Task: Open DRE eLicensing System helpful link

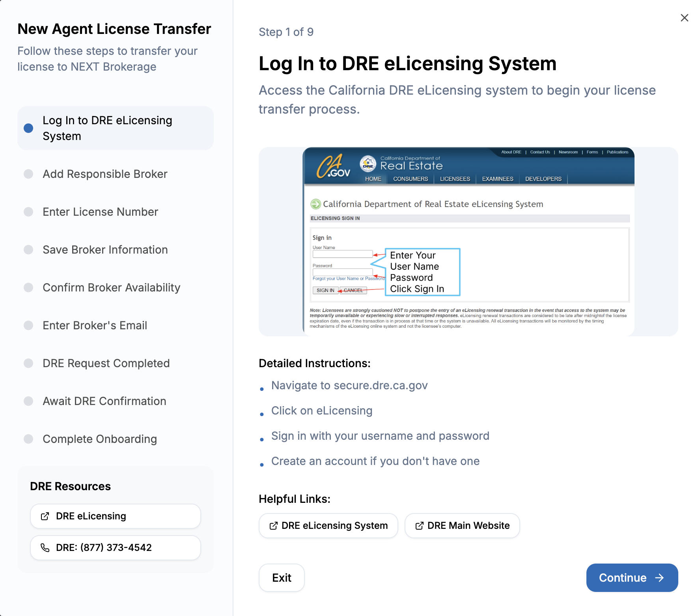Action: click(328, 525)
